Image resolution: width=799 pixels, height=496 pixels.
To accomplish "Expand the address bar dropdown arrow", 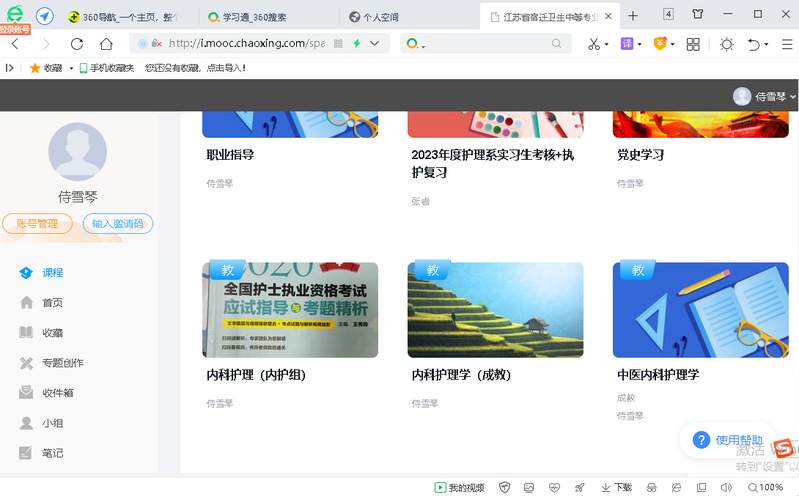I will point(375,44).
